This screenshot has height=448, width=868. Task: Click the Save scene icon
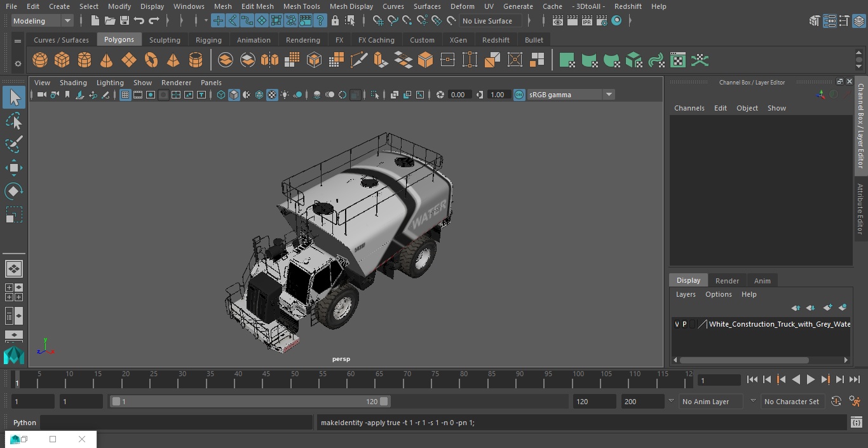click(125, 21)
